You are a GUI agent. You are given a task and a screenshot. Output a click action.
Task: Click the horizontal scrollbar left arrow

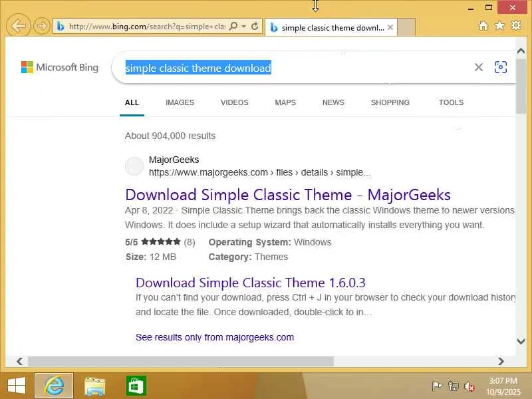(x=20, y=361)
